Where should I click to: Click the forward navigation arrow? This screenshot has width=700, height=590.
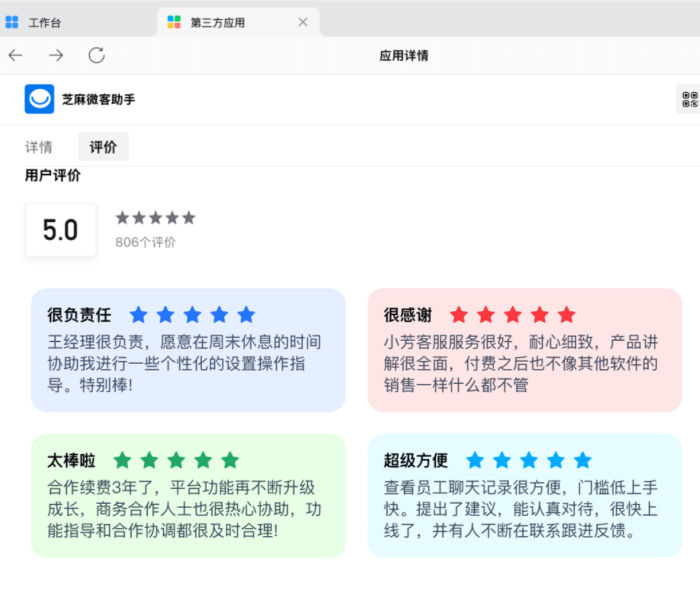point(56,55)
